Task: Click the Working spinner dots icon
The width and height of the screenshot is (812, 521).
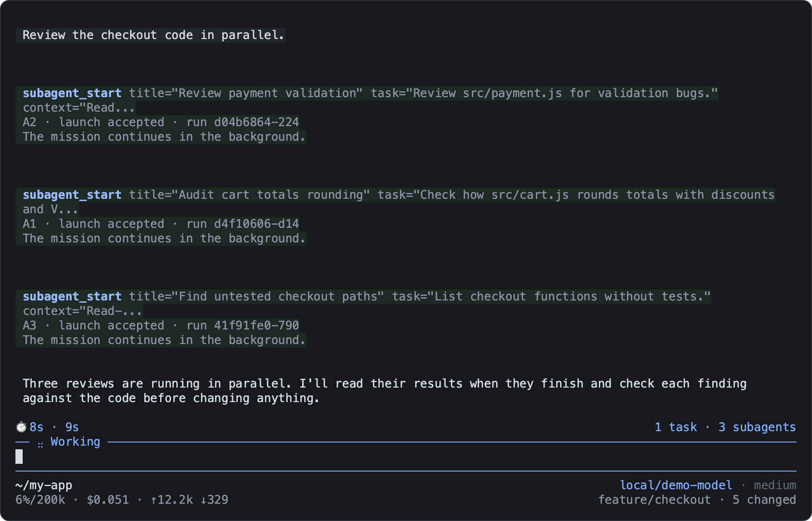Action: (x=40, y=444)
